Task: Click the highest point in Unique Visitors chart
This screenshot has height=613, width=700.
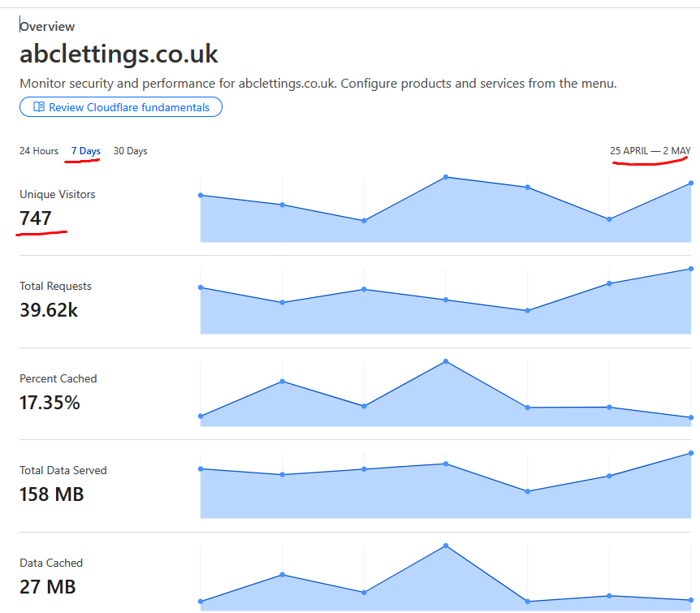Action: pos(446,177)
